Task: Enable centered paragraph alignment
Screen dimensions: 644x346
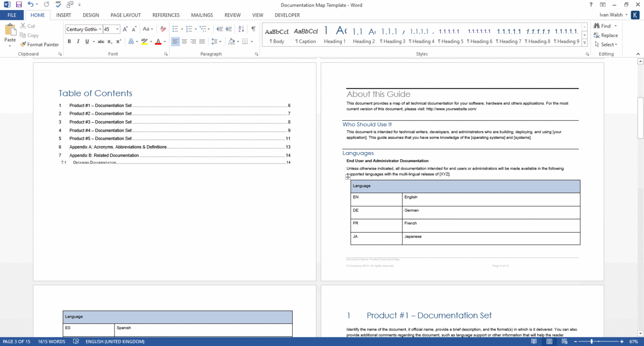Action: (184, 41)
